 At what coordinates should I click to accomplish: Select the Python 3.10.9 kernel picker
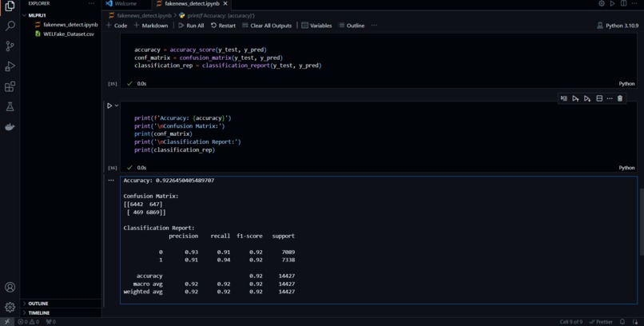coord(618,26)
